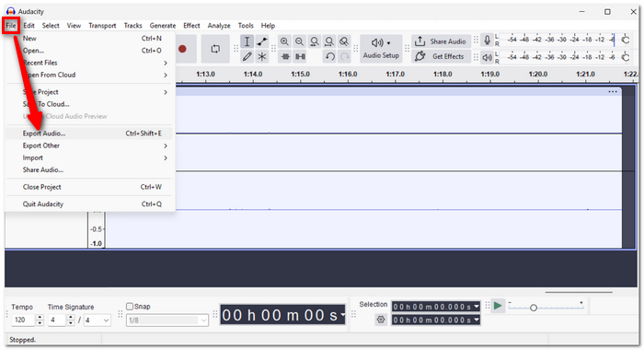Click Fit project to width icon
Screen dimensions: 644x350
pos(329,41)
